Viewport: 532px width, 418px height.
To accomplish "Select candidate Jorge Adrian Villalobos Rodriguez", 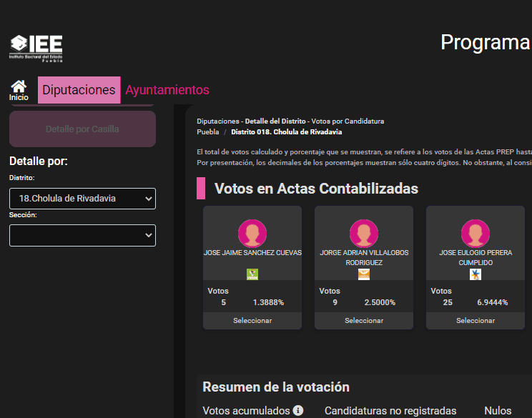I will [x=364, y=321].
